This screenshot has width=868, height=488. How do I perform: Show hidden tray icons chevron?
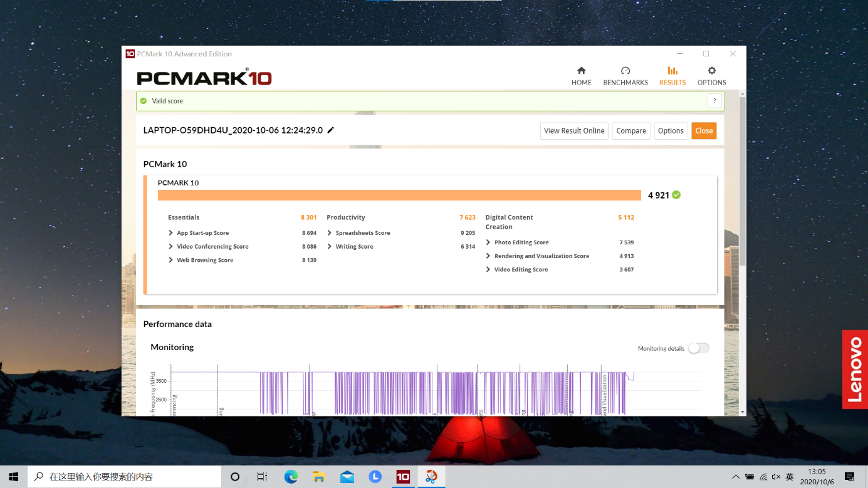(736, 477)
